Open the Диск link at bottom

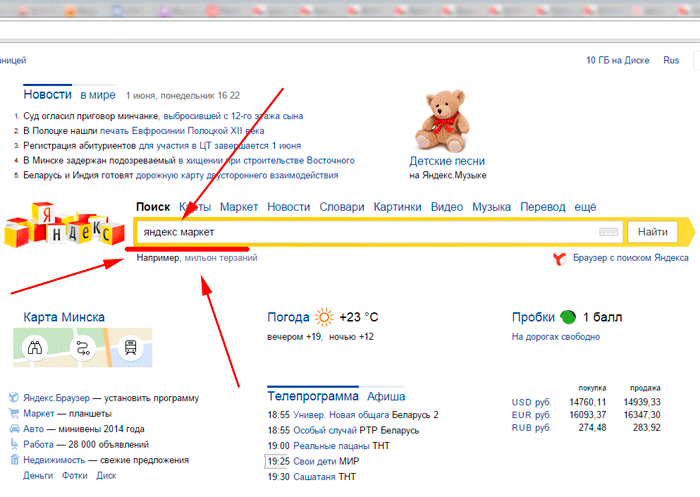(106, 476)
